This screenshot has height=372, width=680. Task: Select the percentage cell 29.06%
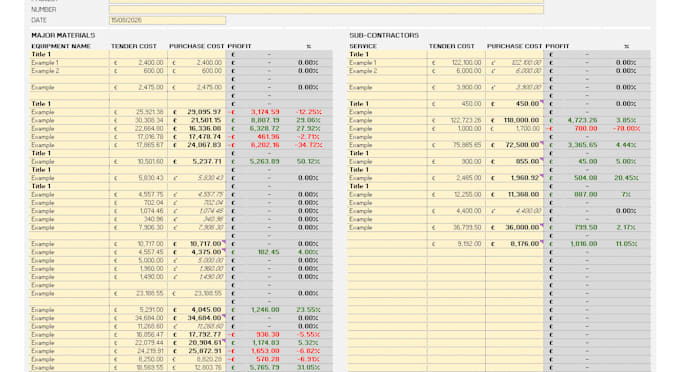(x=309, y=120)
